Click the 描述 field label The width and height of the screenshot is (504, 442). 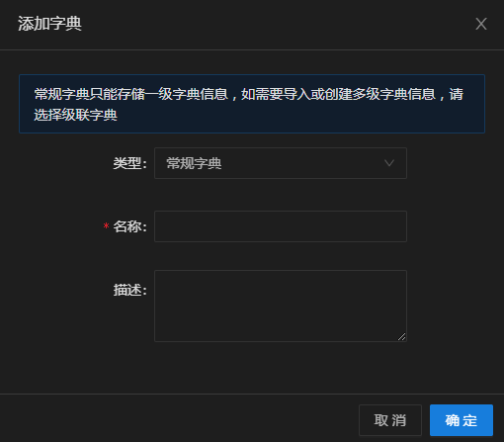coord(129,290)
